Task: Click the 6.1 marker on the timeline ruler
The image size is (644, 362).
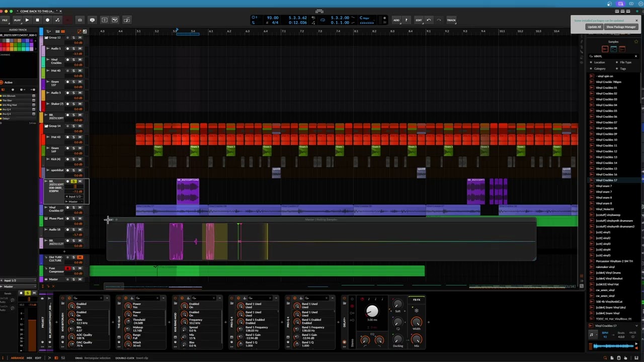Action: [211, 32]
